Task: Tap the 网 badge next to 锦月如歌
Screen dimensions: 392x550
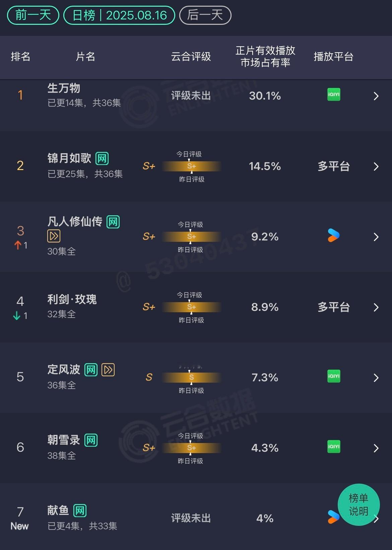Action: click(x=102, y=158)
